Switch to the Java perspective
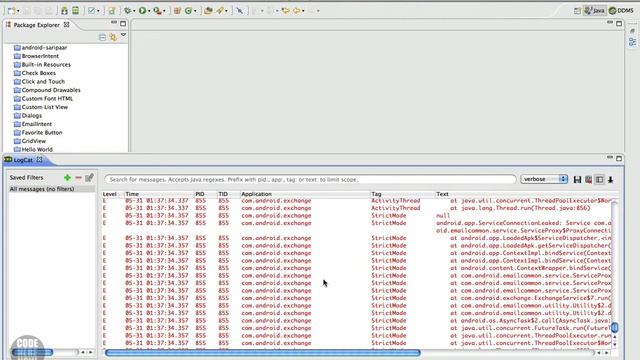Screen dimensions: 640x360 click(594, 11)
